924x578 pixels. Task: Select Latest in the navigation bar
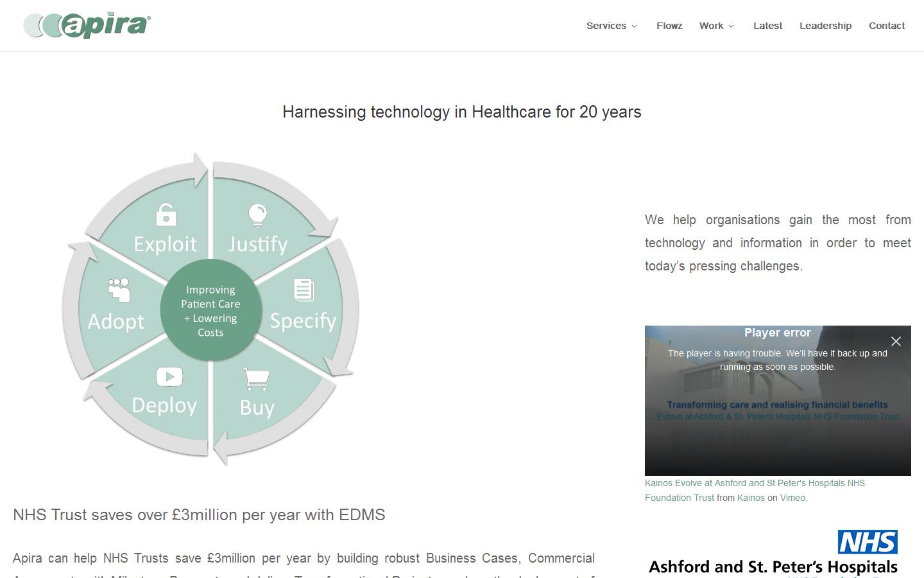tap(767, 26)
